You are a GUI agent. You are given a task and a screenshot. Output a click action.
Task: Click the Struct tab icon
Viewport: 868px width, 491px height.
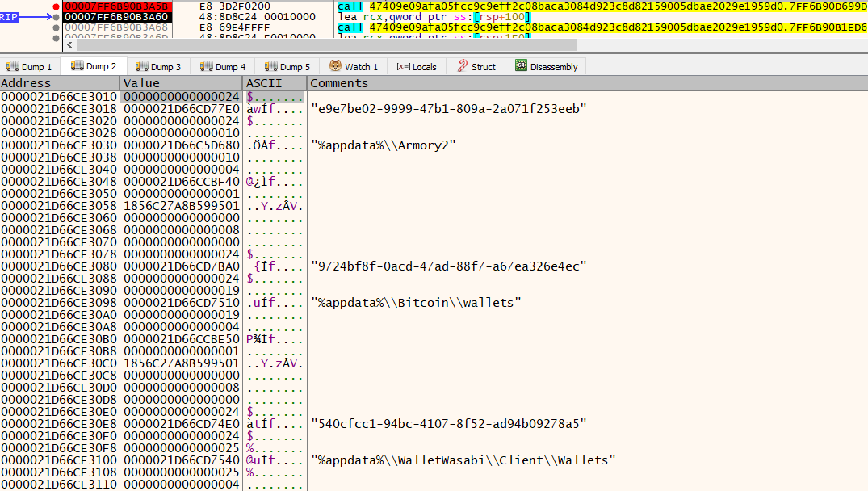[x=463, y=67]
